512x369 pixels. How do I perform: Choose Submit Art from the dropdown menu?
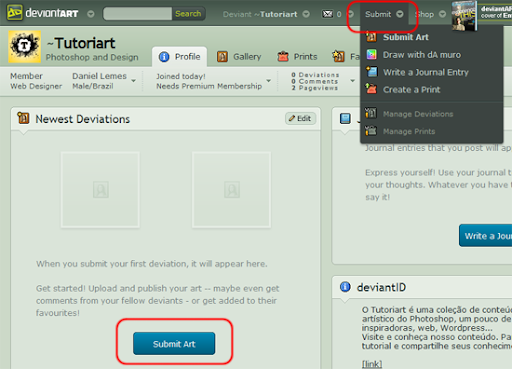pyautogui.click(x=406, y=37)
